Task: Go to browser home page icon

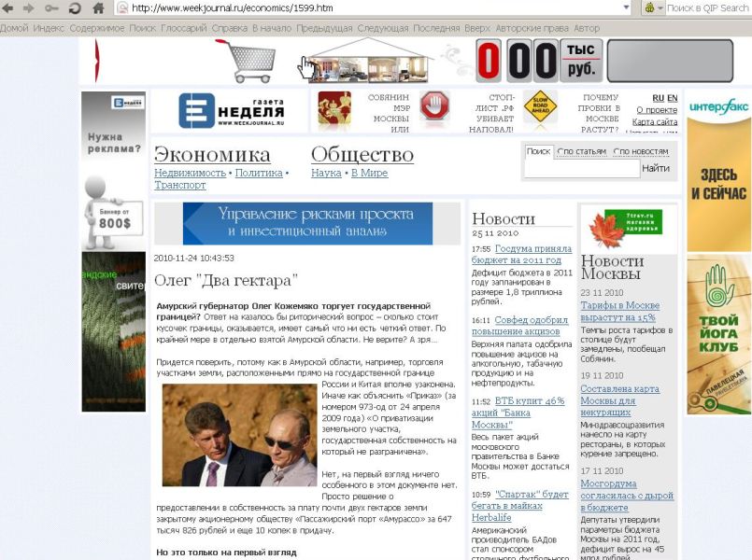Action: click(98, 8)
